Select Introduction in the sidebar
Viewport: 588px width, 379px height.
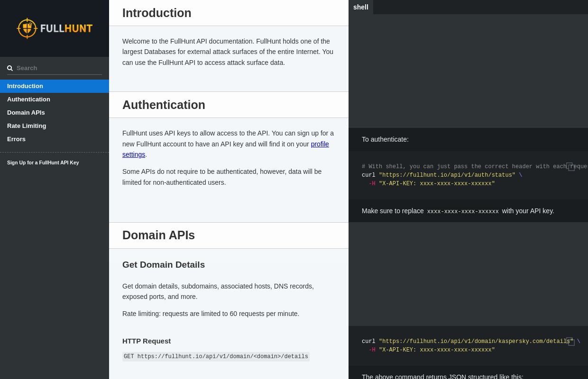[55, 86]
